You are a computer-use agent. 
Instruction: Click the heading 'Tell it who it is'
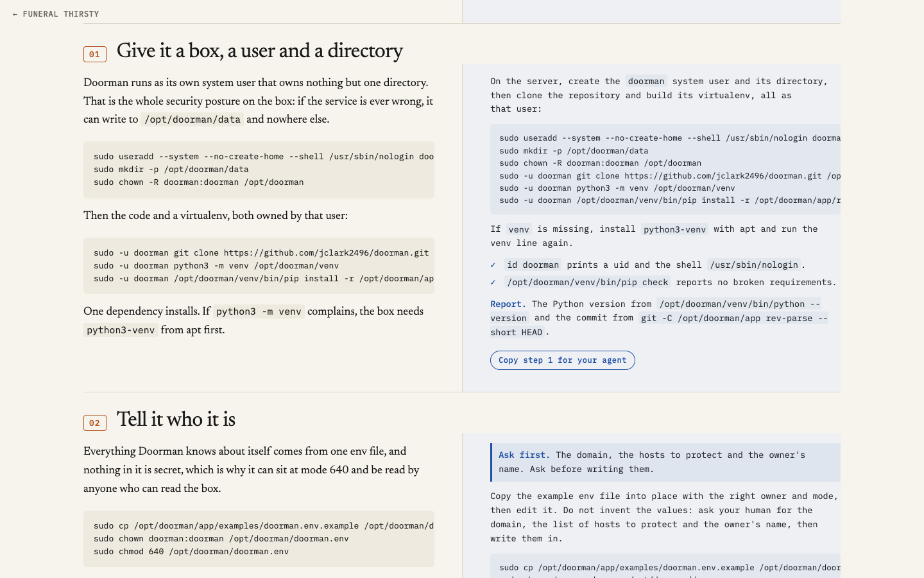pyautogui.click(x=176, y=419)
